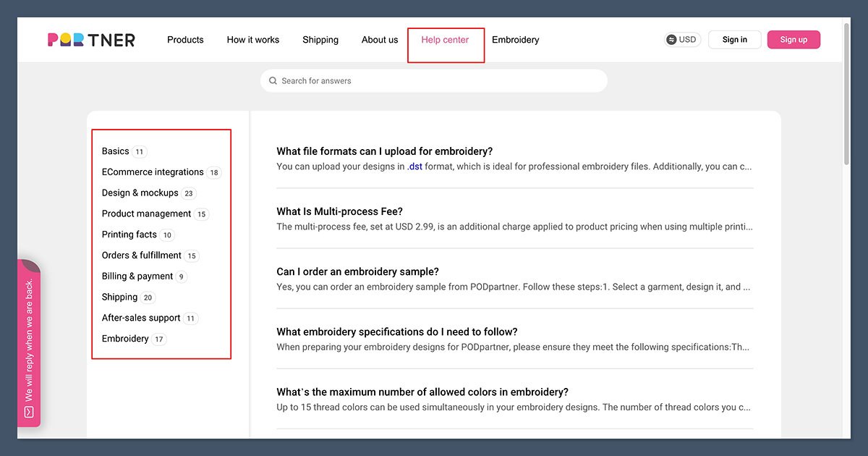The image size is (868, 456).
Task: Click the About us nav item
Action: click(379, 40)
